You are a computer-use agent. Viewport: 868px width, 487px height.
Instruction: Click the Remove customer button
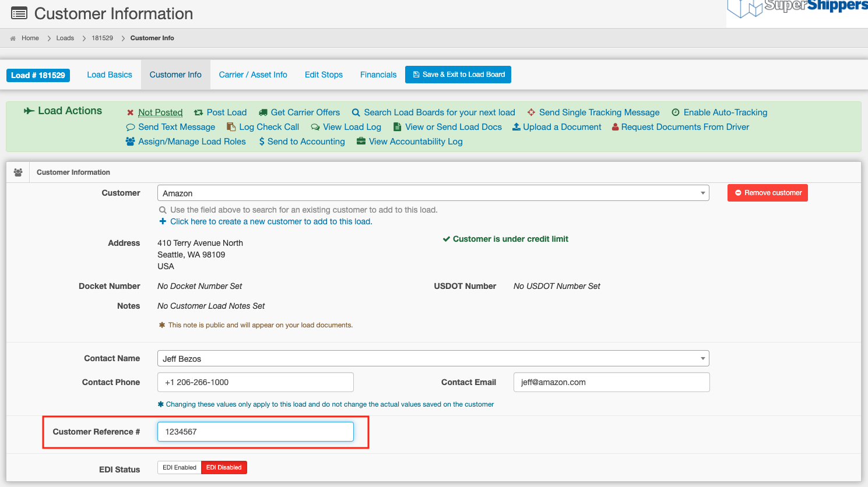(768, 193)
